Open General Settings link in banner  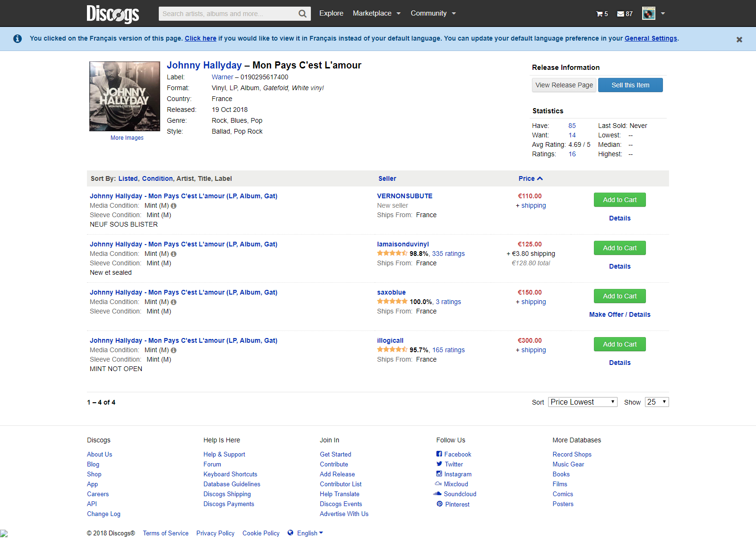651,38
